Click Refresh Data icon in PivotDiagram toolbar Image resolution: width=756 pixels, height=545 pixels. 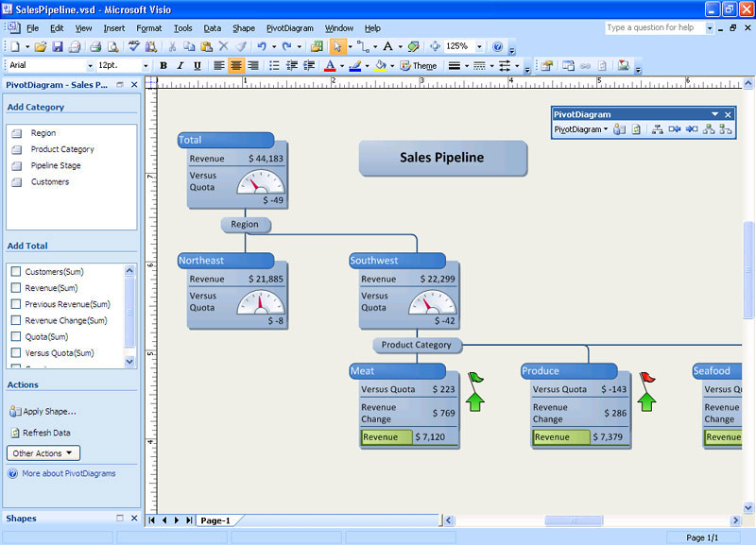coord(636,129)
